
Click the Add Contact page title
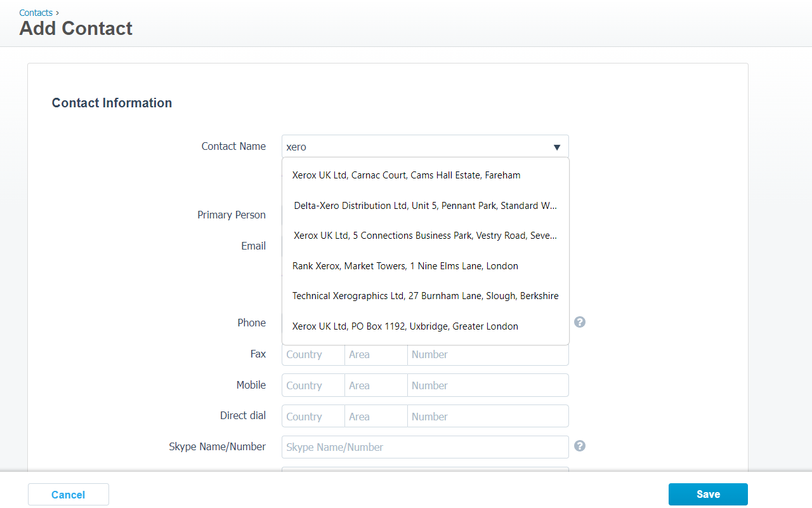click(76, 29)
